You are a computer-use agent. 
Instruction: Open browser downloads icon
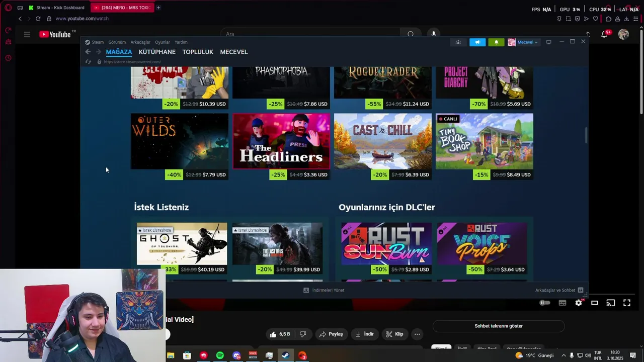click(627, 19)
